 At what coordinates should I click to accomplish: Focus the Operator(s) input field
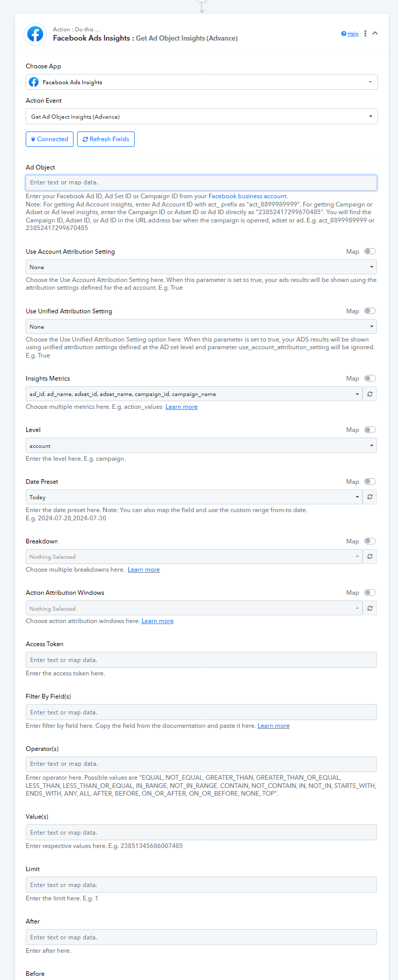tap(202, 764)
